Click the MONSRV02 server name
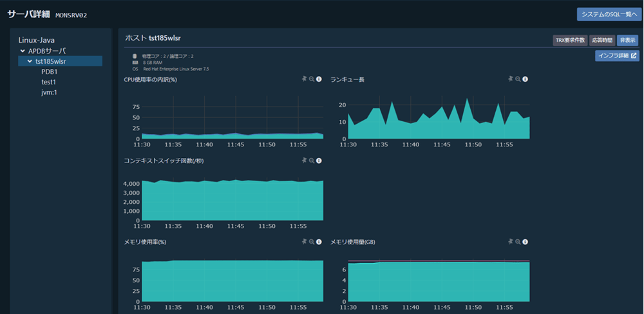This screenshot has width=644, height=314. tap(71, 15)
